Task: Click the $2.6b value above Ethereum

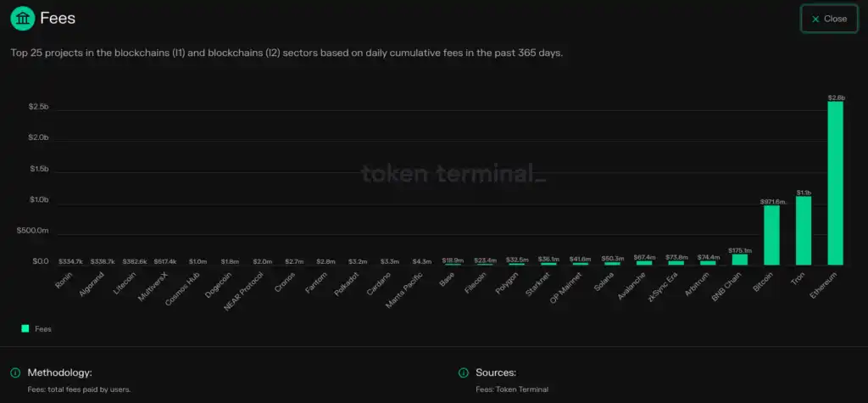Action: [x=836, y=98]
